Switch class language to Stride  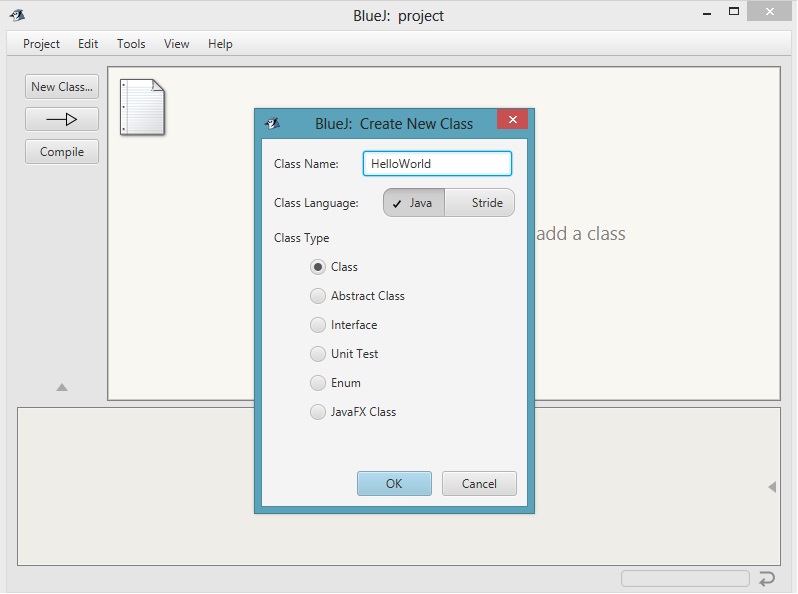point(479,203)
